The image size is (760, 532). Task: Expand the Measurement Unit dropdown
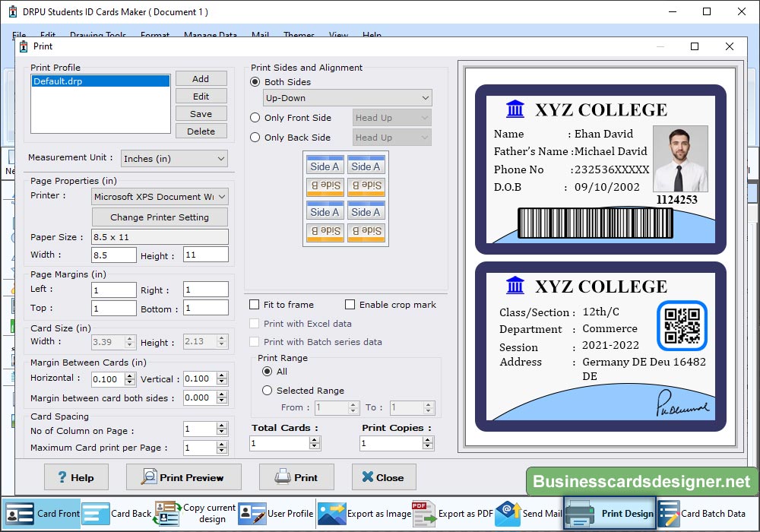174,159
